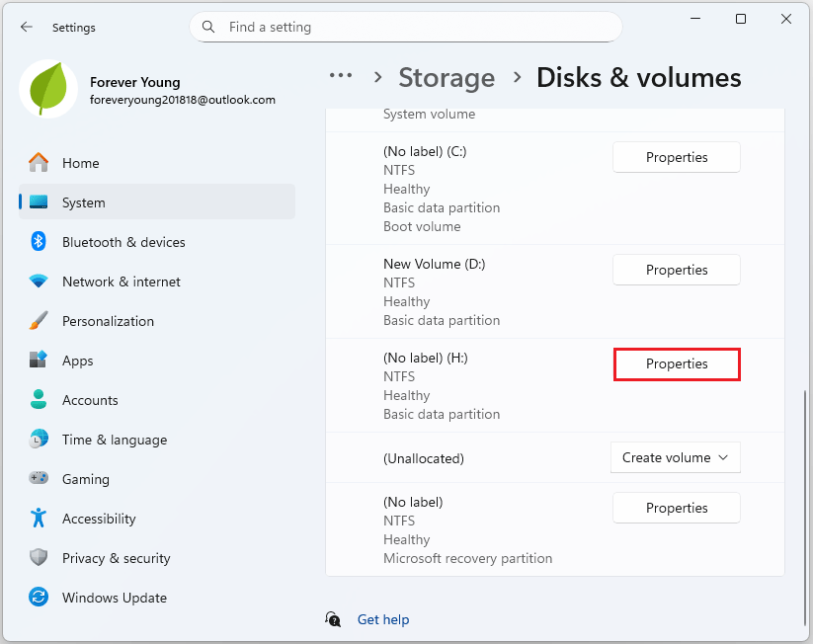The width and height of the screenshot is (813, 644).
Task: Go to Network & internet settings
Action: tap(121, 282)
